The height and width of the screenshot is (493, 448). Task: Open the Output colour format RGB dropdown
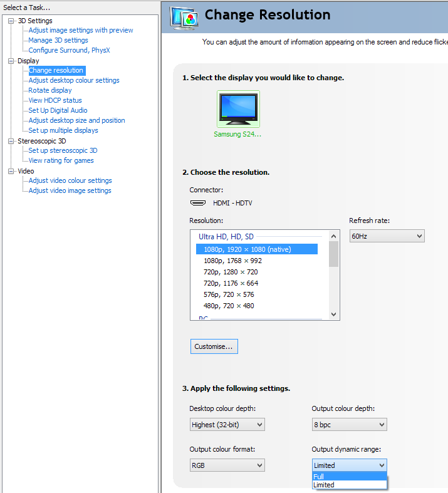(x=227, y=465)
